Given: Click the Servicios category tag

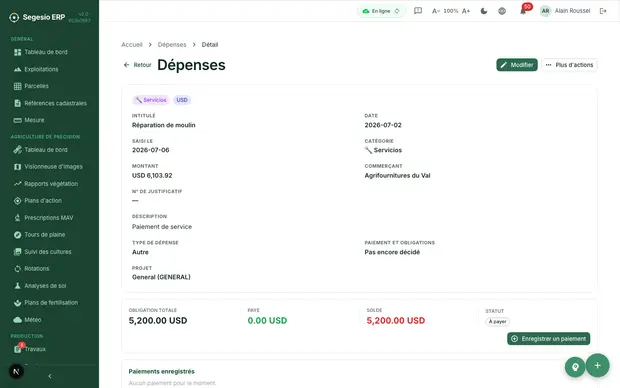Looking at the screenshot, I should coord(151,100).
